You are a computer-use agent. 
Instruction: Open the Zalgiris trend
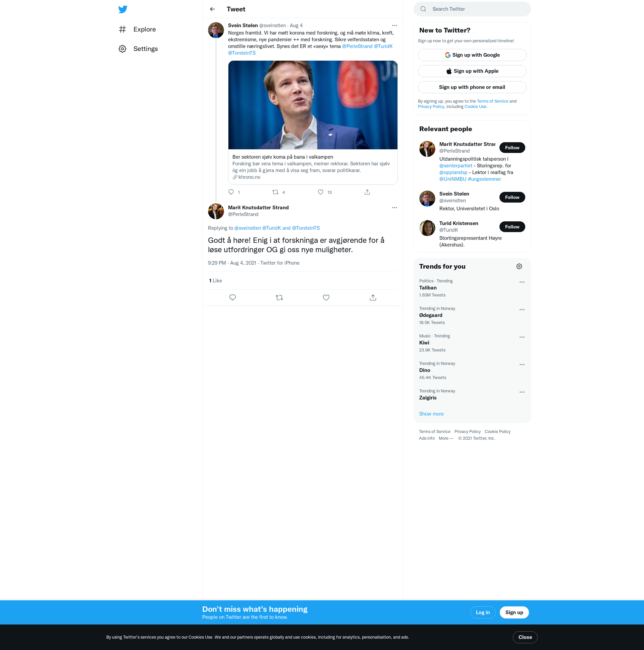pos(428,398)
